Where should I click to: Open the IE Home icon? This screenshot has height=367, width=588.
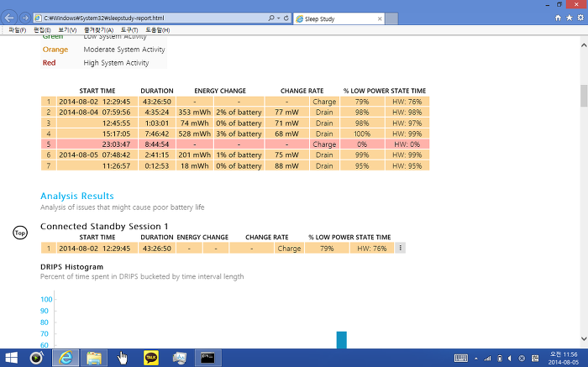[559, 17]
